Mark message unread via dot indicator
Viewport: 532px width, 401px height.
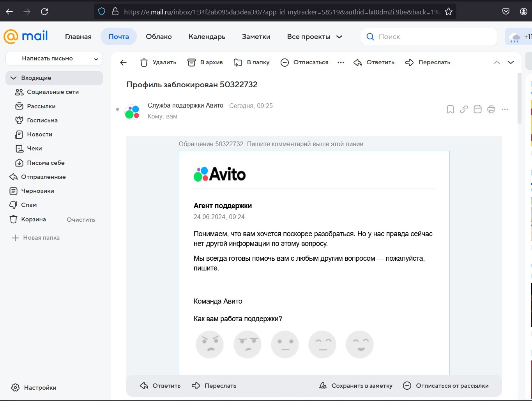click(118, 110)
